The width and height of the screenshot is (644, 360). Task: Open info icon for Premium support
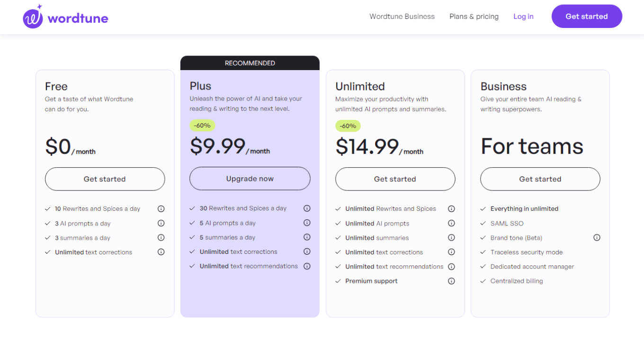[451, 281]
